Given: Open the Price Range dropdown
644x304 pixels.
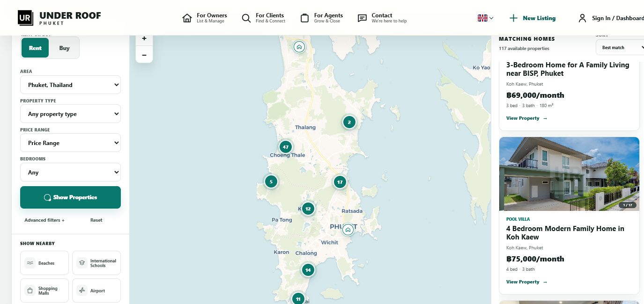Looking at the screenshot, I should 70,143.
